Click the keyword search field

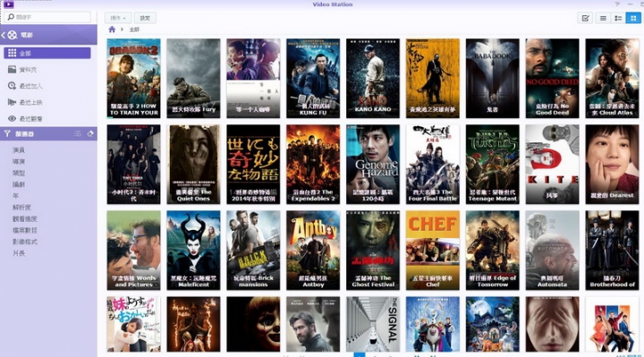[x=49, y=17]
